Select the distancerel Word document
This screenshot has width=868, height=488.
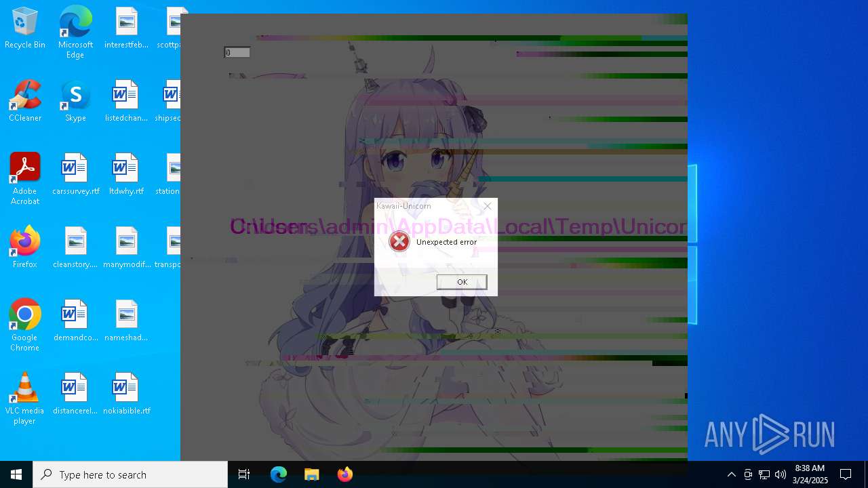tap(75, 394)
